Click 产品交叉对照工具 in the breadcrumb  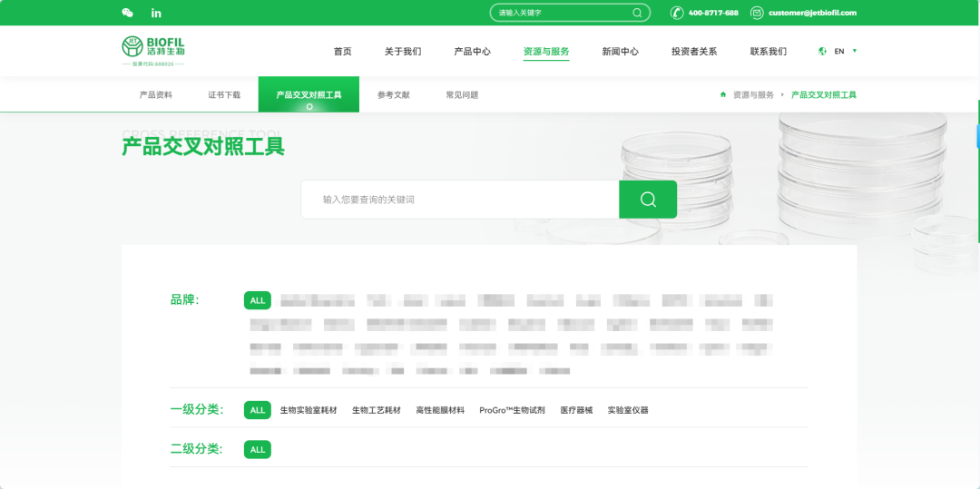point(824,95)
